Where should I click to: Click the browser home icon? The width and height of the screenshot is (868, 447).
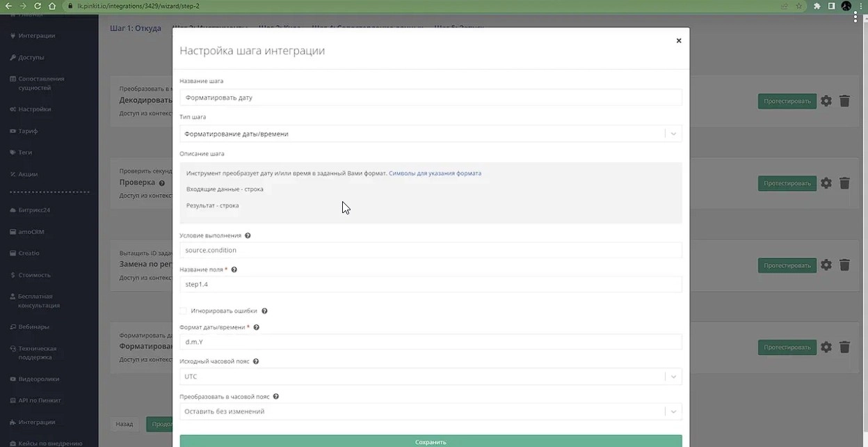(x=52, y=6)
